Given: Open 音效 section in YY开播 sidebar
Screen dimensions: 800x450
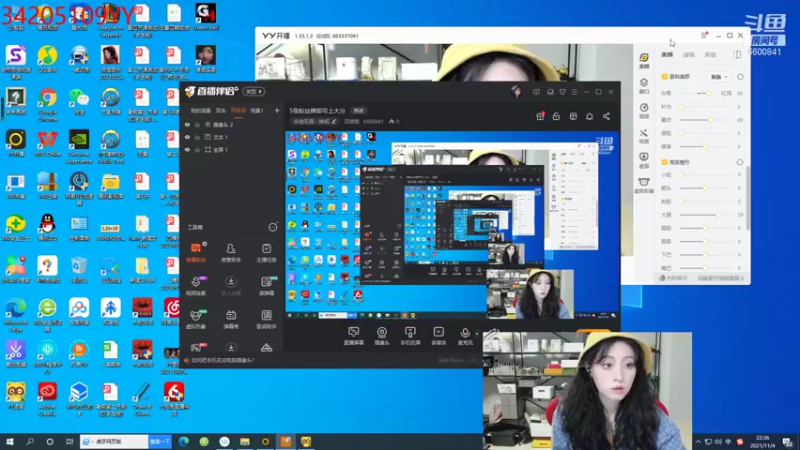Looking at the screenshot, I should coord(644,111).
